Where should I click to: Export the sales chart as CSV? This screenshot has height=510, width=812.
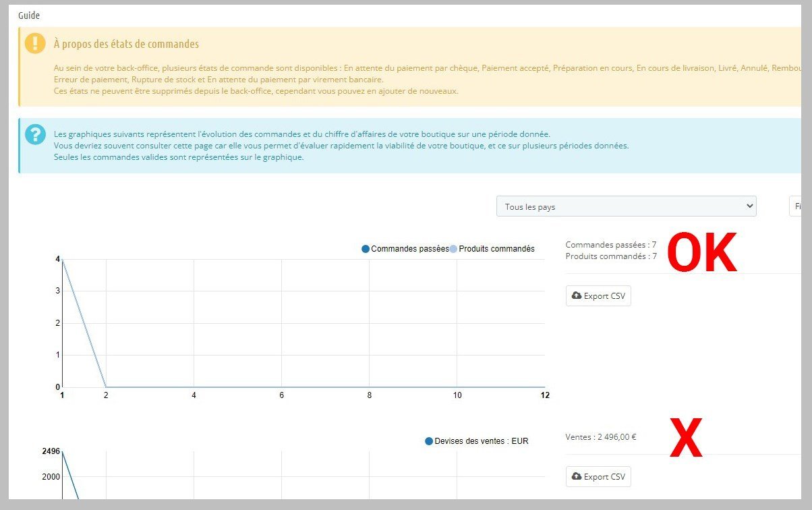point(598,476)
